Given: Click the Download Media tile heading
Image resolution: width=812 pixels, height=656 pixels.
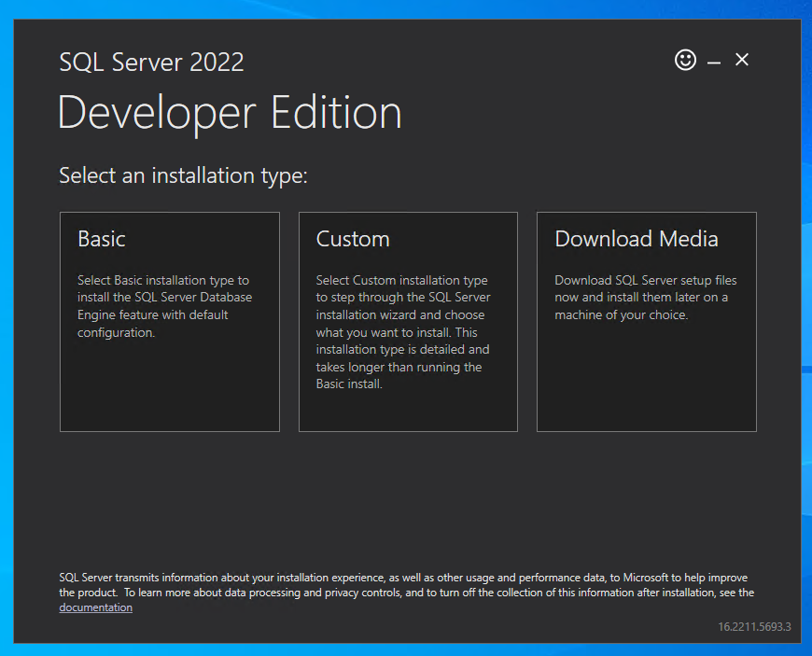Looking at the screenshot, I should (x=636, y=239).
